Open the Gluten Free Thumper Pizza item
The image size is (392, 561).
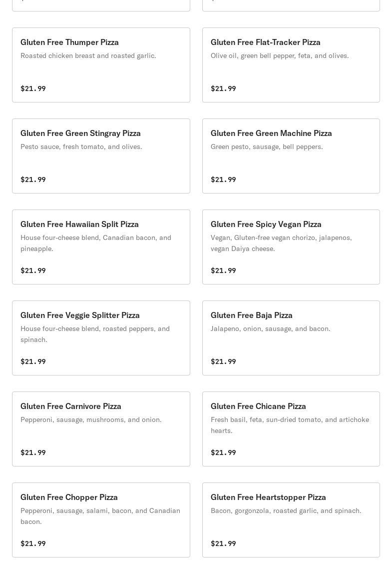point(101,65)
